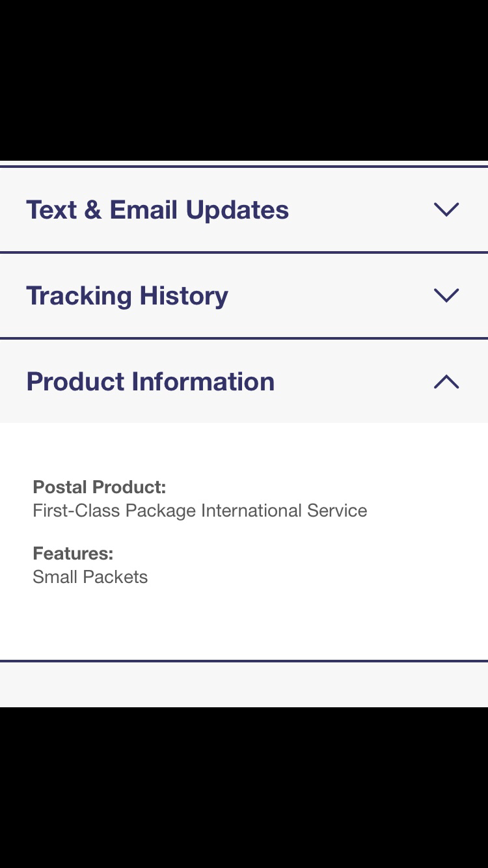Select the First-Class Package International Service text

pyautogui.click(x=200, y=511)
